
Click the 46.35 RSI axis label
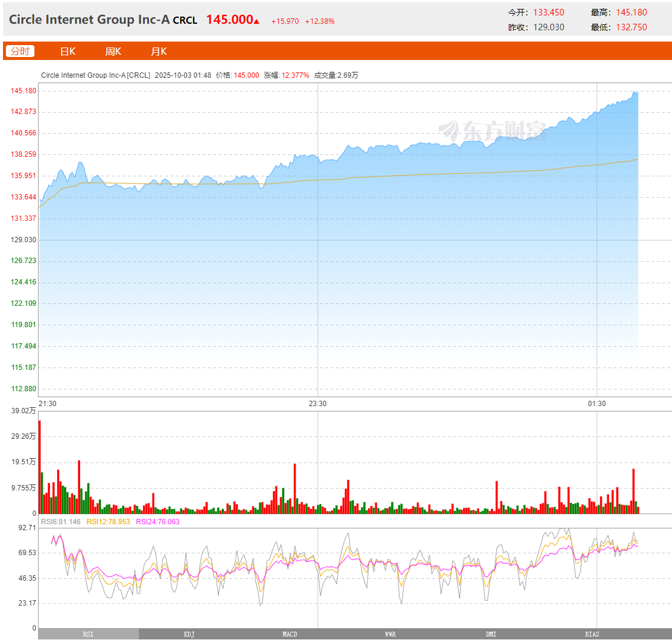(x=27, y=578)
